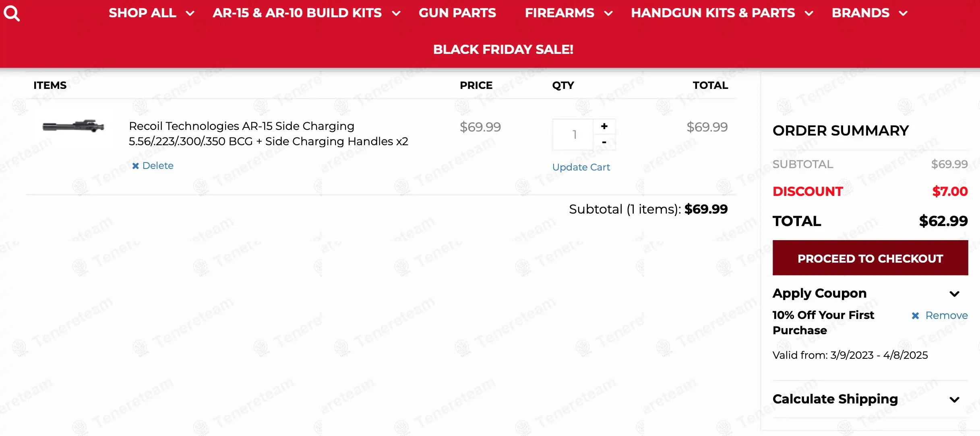The image size is (980, 436).
Task: Expand the Shop All menu chevron
Action: point(190,14)
